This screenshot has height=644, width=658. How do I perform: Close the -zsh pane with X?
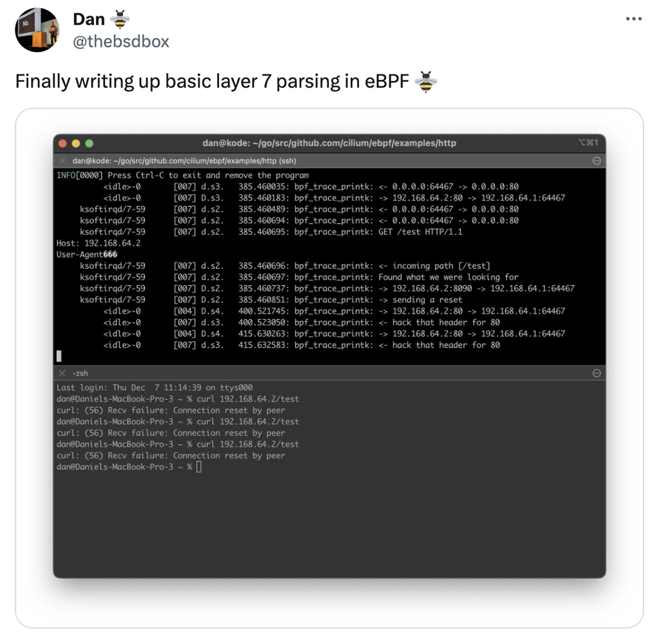click(x=62, y=373)
